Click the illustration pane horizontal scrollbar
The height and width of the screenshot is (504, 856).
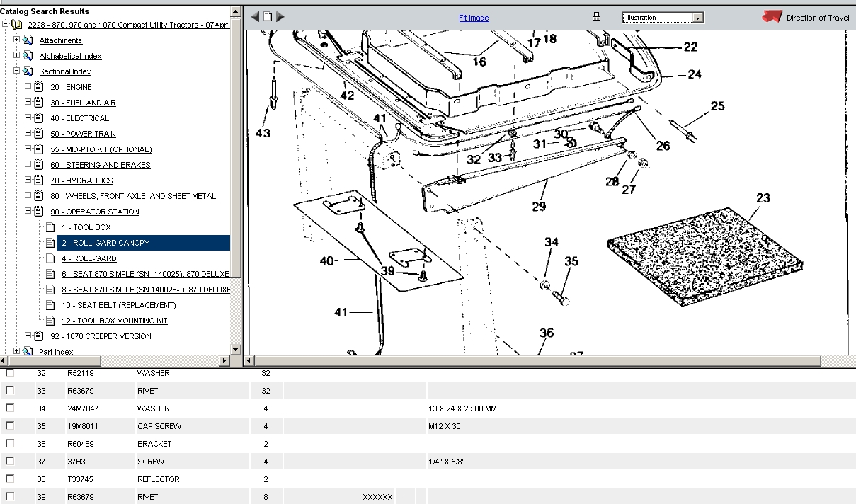point(531,361)
